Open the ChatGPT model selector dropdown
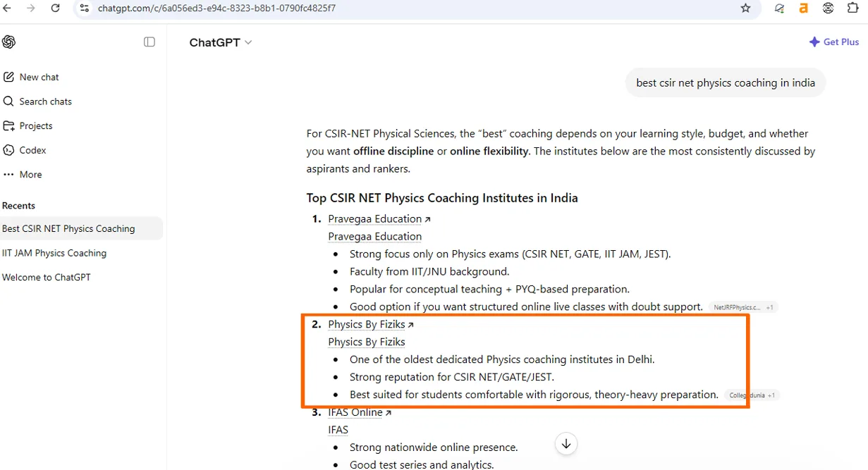The image size is (868, 470). (x=221, y=42)
